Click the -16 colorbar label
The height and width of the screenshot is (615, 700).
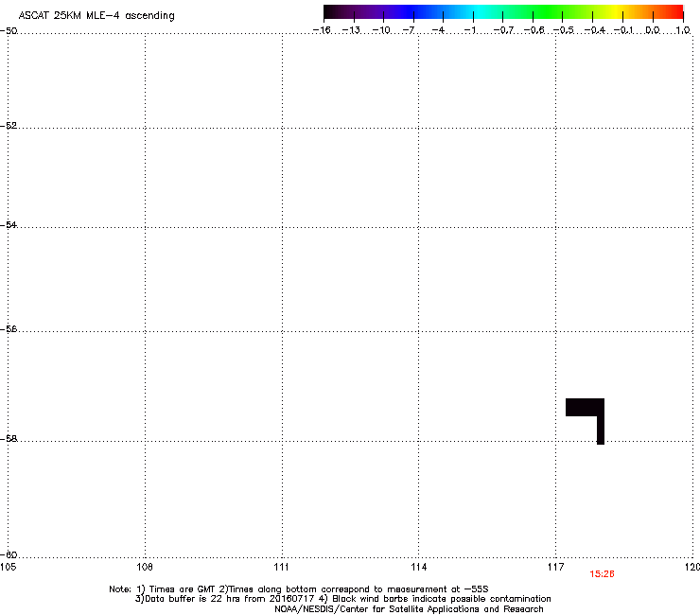(x=322, y=30)
